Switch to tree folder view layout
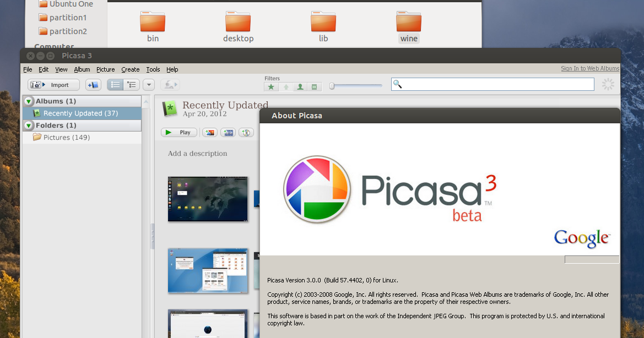 [131, 84]
